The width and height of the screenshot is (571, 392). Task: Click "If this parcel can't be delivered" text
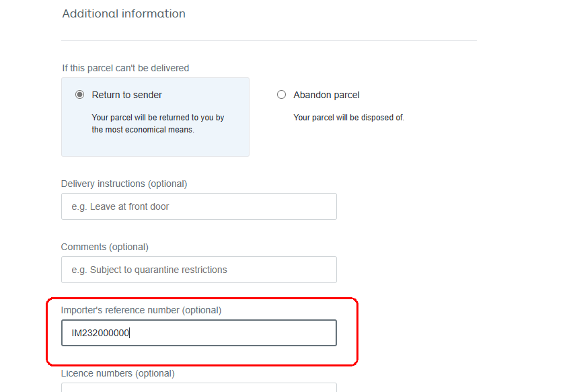point(125,68)
